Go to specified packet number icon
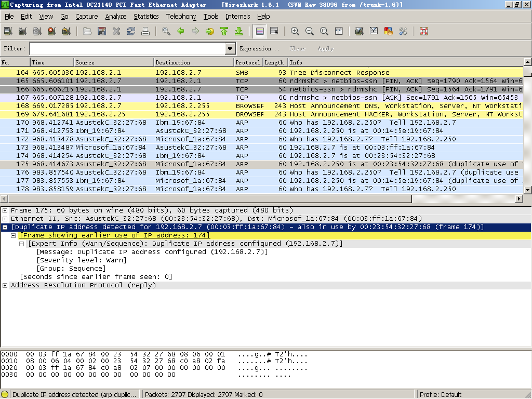Image resolution: width=532 pixels, height=399 pixels. click(x=210, y=31)
